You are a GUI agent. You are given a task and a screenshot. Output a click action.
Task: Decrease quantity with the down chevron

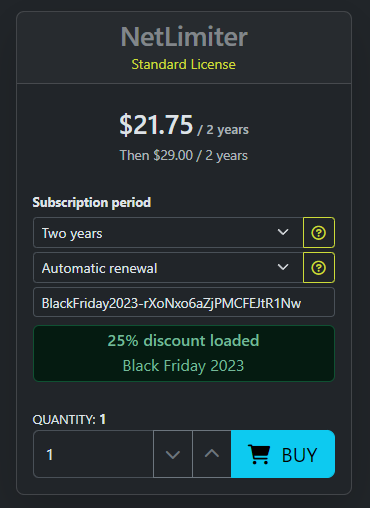pyautogui.click(x=173, y=454)
